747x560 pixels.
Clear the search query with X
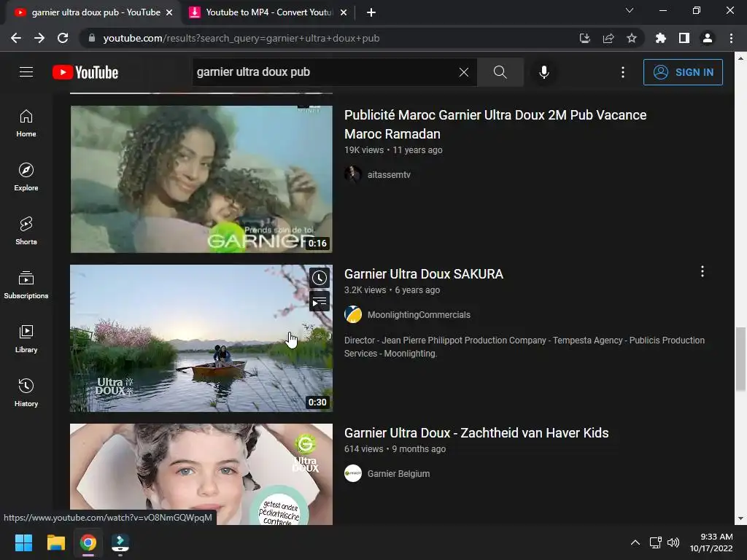pyautogui.click(x=463, y=72)
